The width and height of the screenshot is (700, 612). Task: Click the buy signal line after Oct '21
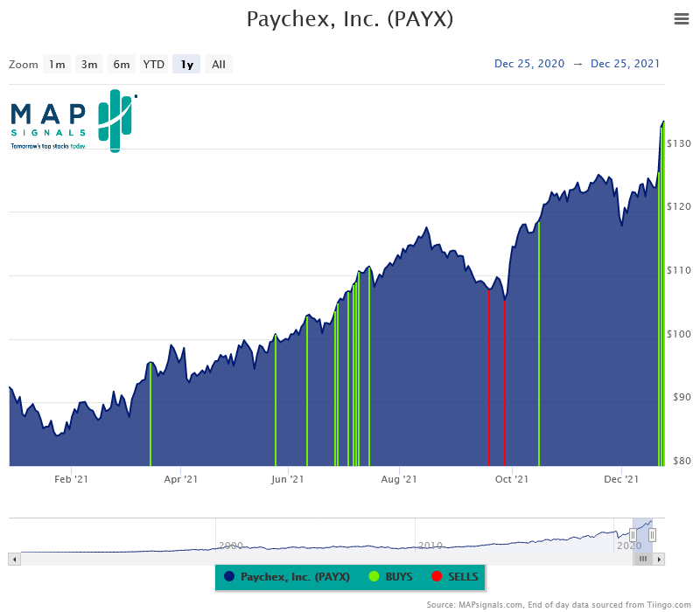click(539, 344)
